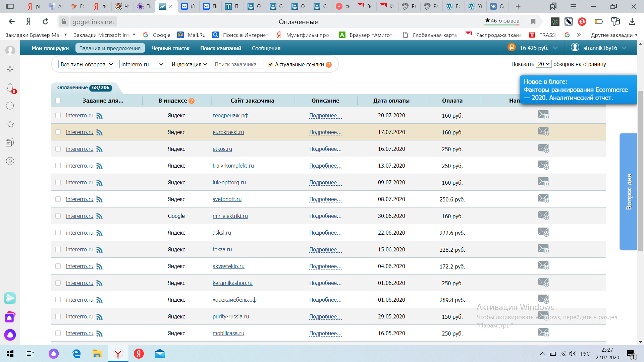Click envelope icon in the etkos.ru row

[543, 148]
